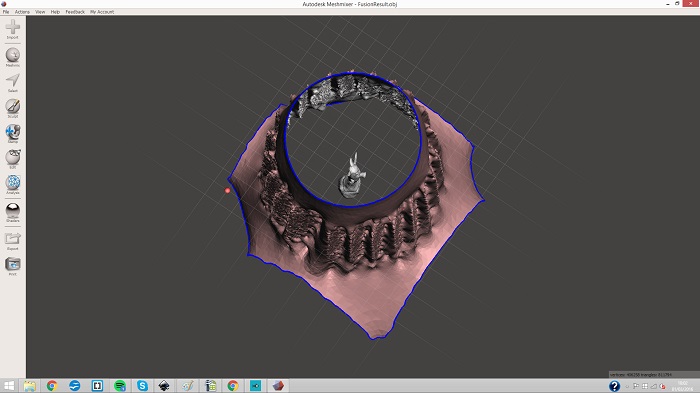The width and height of the screenshot is (700, 393).
Task: Click the blue help question mark in the tray
Action: click(614, 386)
